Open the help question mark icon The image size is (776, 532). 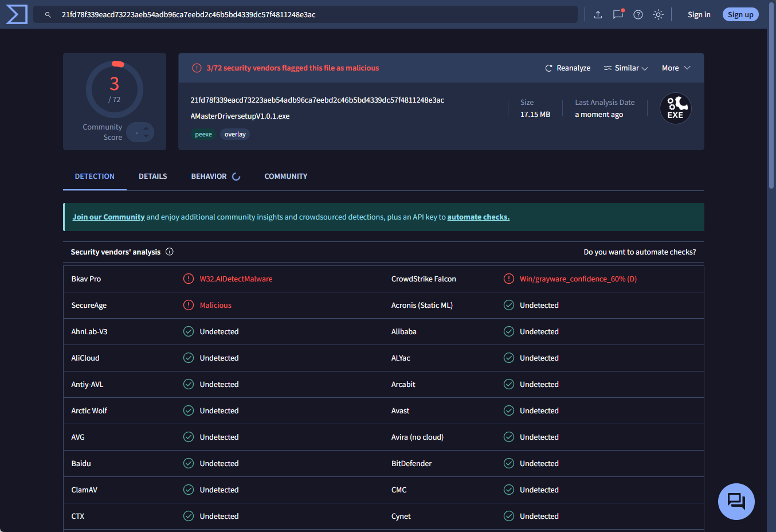638,15
